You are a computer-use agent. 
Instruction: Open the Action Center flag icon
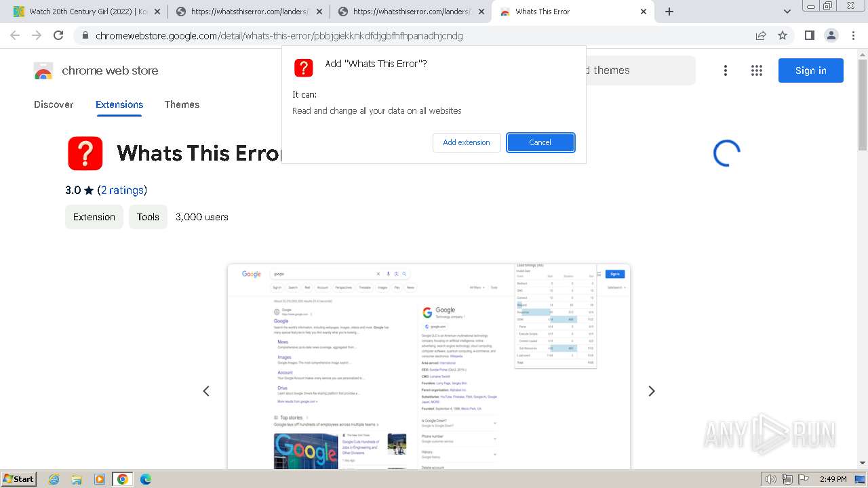(x=803, y=479)
